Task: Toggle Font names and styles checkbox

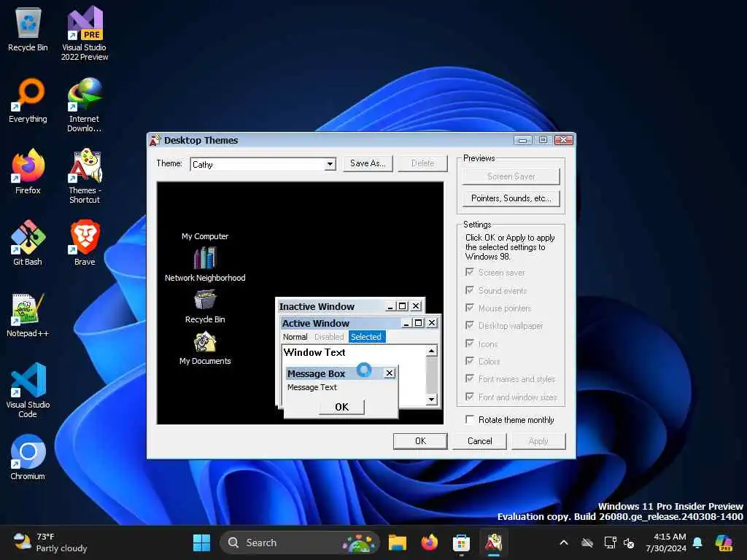Action: pos(470,378)
